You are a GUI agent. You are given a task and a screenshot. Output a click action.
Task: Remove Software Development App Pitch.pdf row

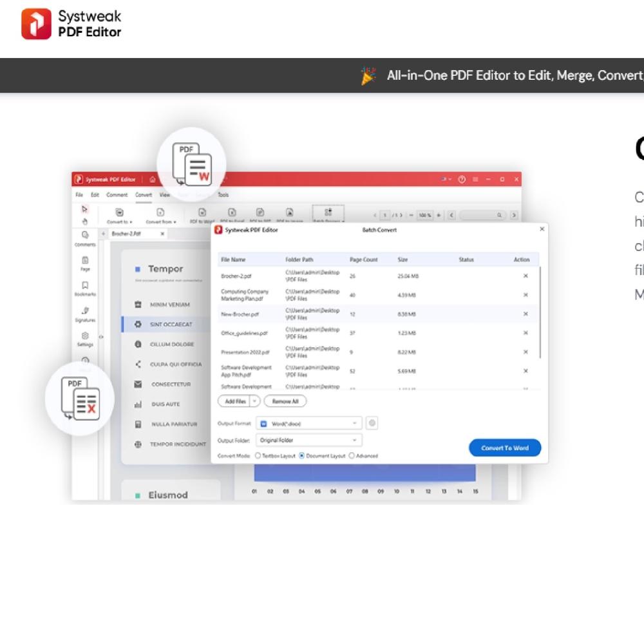(x=526, y=371)
